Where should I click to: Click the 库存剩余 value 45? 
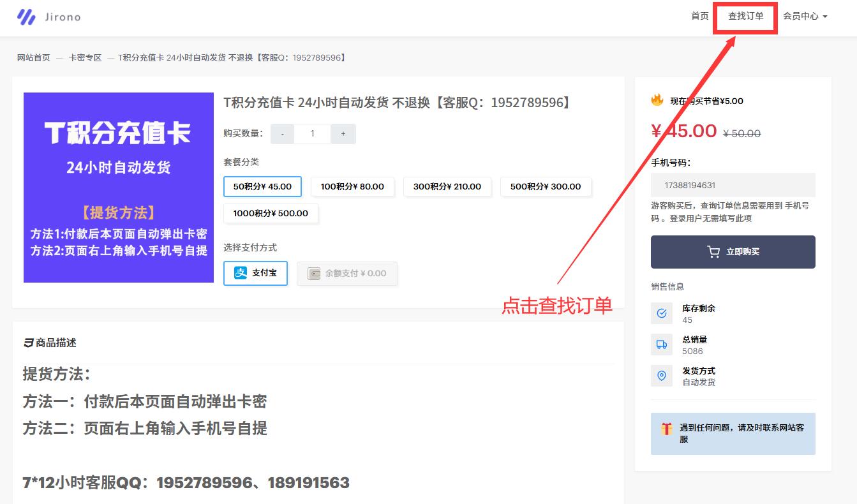pos(687,320)
